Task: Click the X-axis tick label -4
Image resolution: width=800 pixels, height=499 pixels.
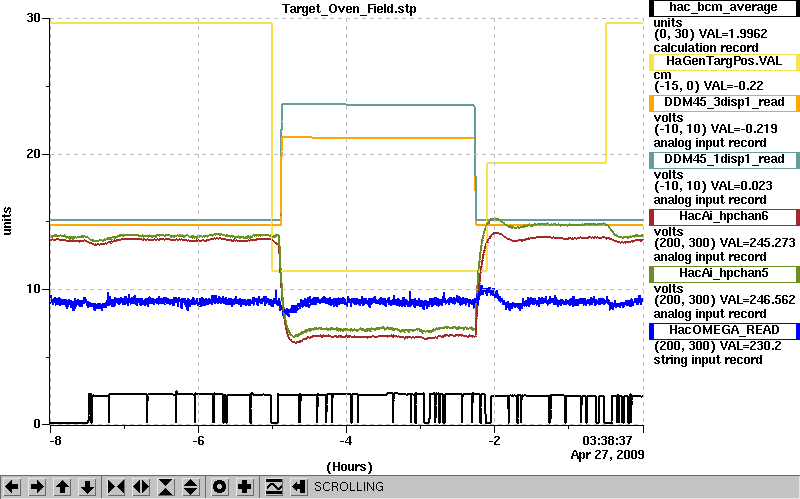Action: (x=345, y=440)
